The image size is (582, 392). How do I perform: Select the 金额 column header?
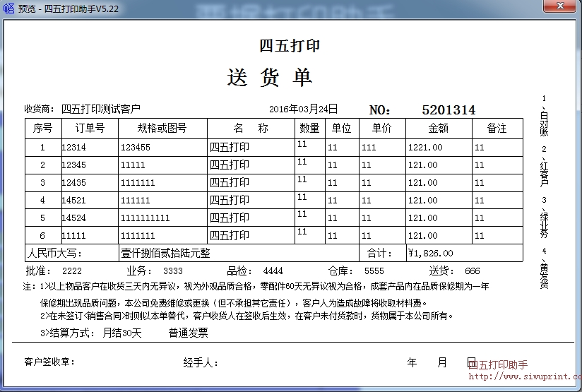point(438,128)
